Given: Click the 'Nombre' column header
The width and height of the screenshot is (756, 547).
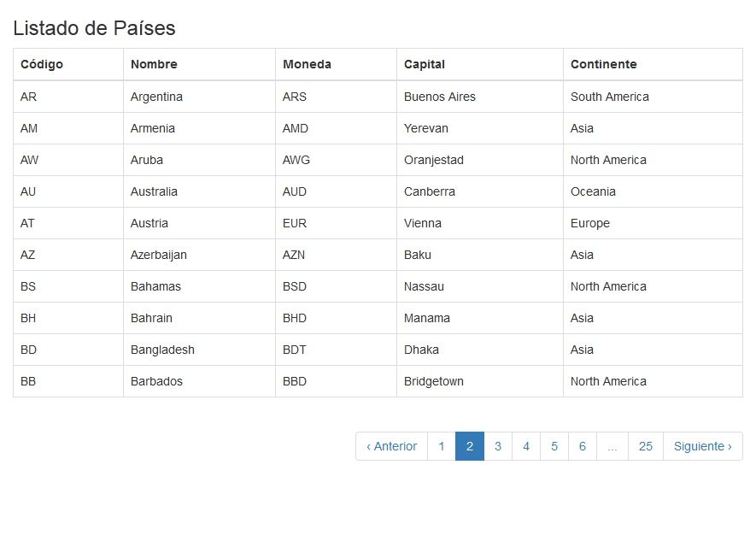Looking at the screenshot, I should [x=153, y=64].
